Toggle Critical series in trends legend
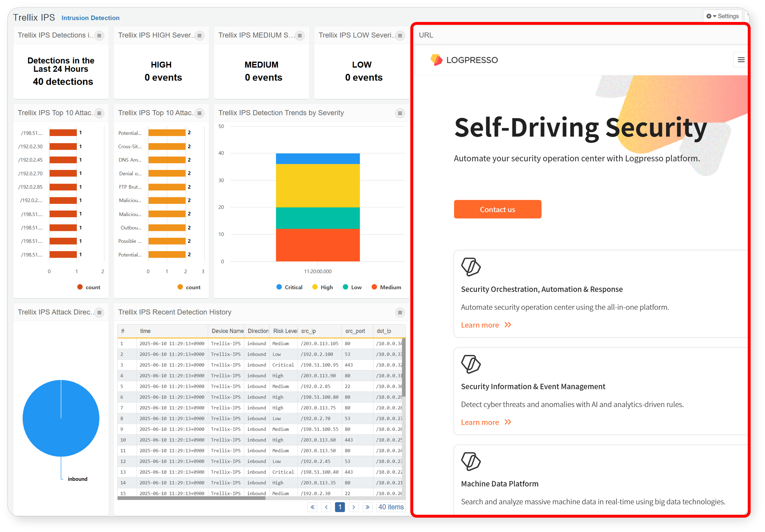The width and height of the screenshot is (765, 532). (x=289, y=287)
